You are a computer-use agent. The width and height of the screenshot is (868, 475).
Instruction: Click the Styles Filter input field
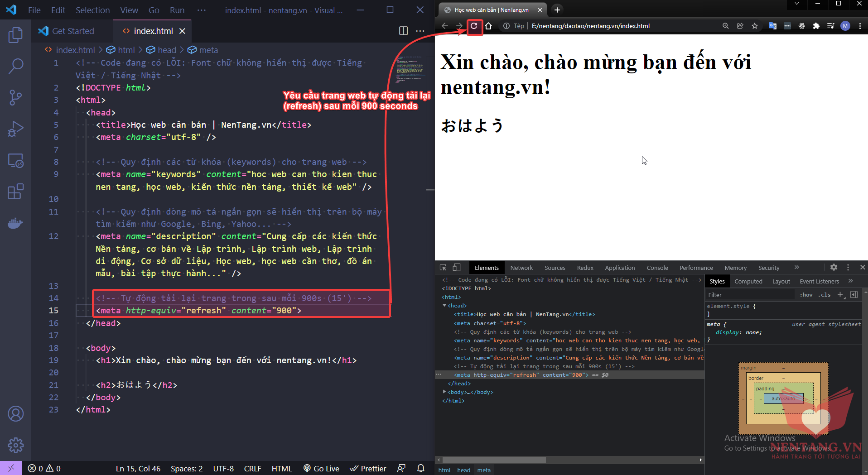750,295
